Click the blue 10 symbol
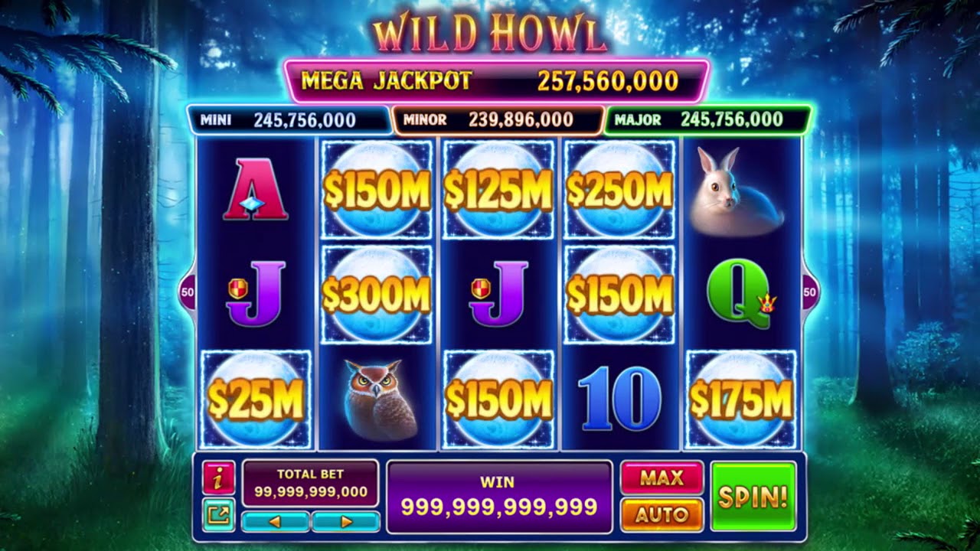This screenshot has width=980, height=551. pos(619,399)
